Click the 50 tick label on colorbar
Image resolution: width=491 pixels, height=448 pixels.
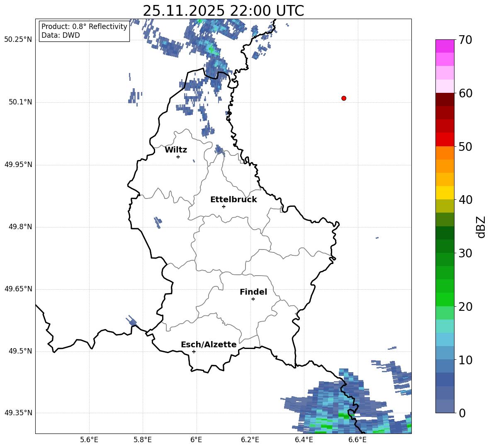(x=465, y=146)
